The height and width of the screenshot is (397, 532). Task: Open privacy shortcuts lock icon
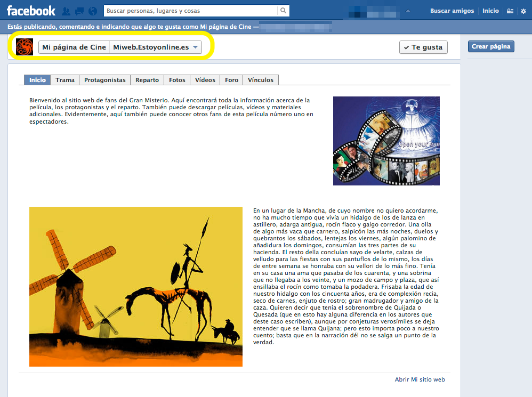pyautogui.click(x=510, y=11)
